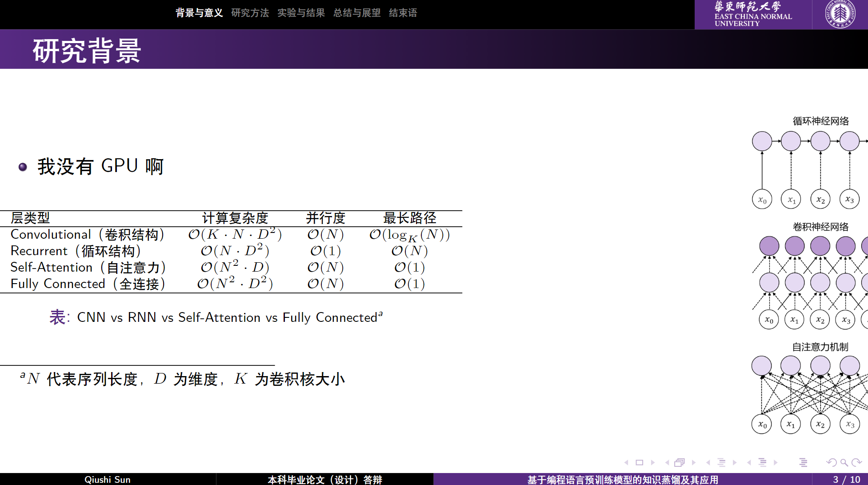The height and width of the screenshot is (485, 868).
Task: Click the go-forward curved arrow icon
Action: click(x=857, y=462)
